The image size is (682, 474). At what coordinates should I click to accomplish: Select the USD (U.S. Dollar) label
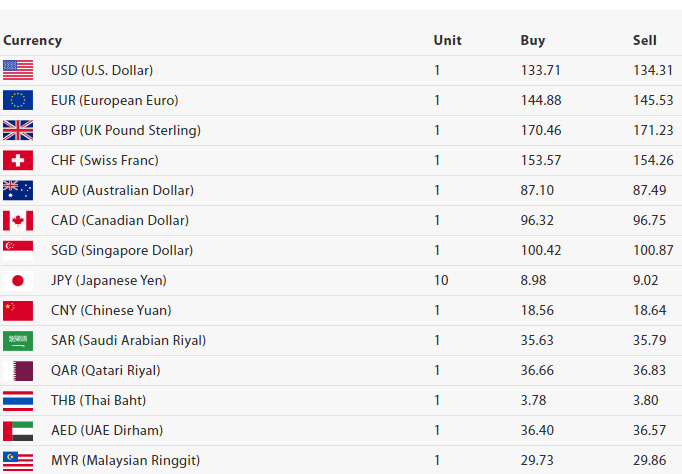[102, 70]
